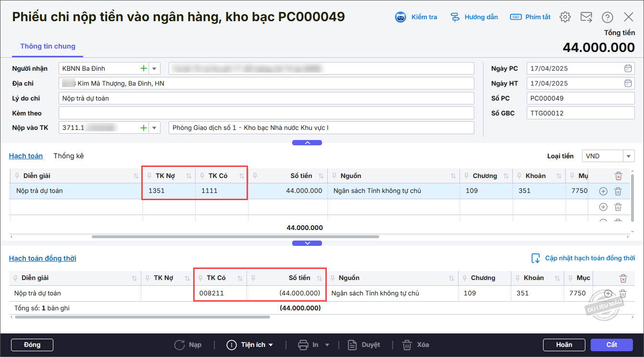Add new recipient with green plus
Screen dimensions: 644x357
coord(143,68)
